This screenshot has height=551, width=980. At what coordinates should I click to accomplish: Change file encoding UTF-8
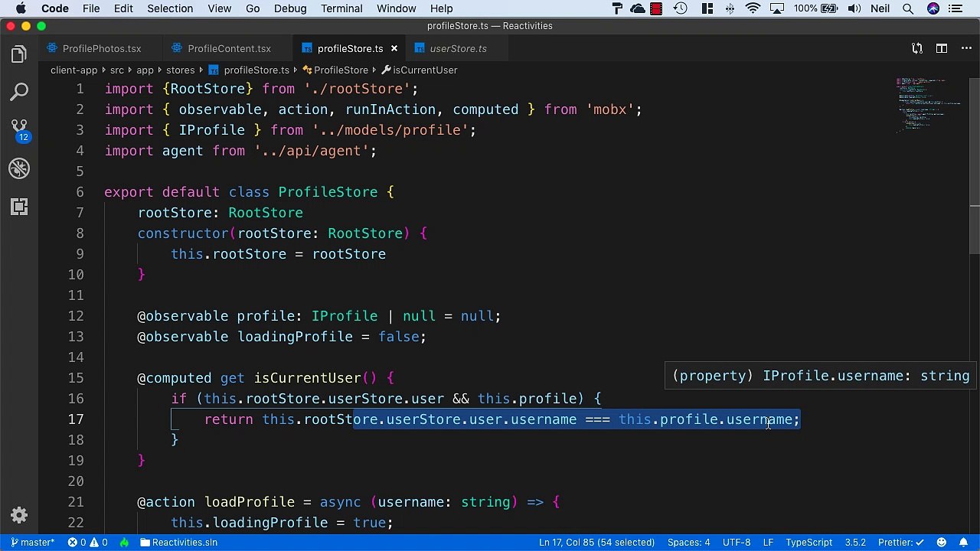tap(737, 542)
